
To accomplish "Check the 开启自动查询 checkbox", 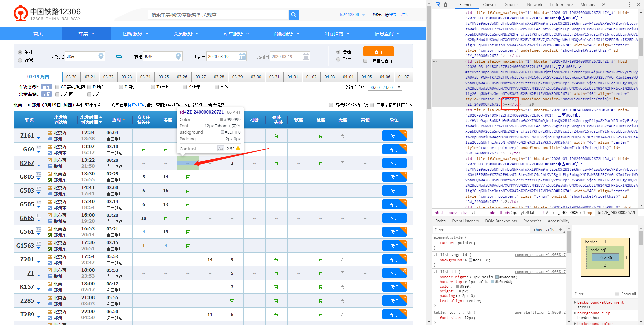I will pos(365,61).
